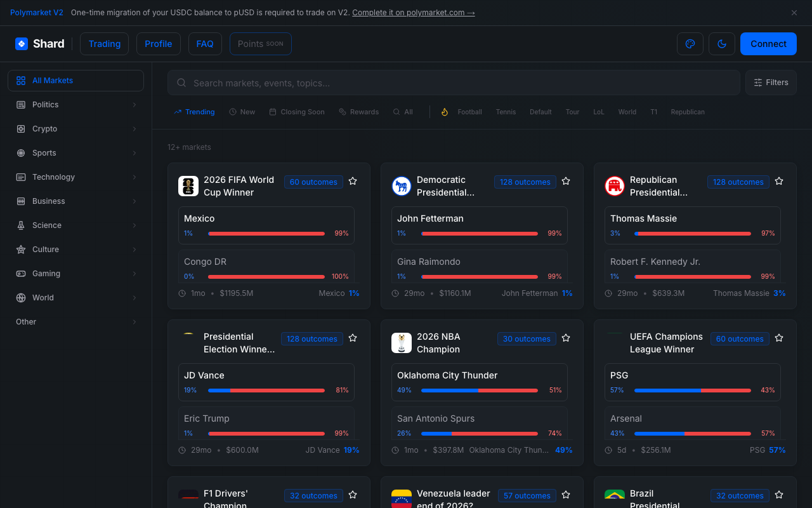Click the Mexico outcome probability bar
This screenshot has height=508, width=812.
tap(266, 234)
